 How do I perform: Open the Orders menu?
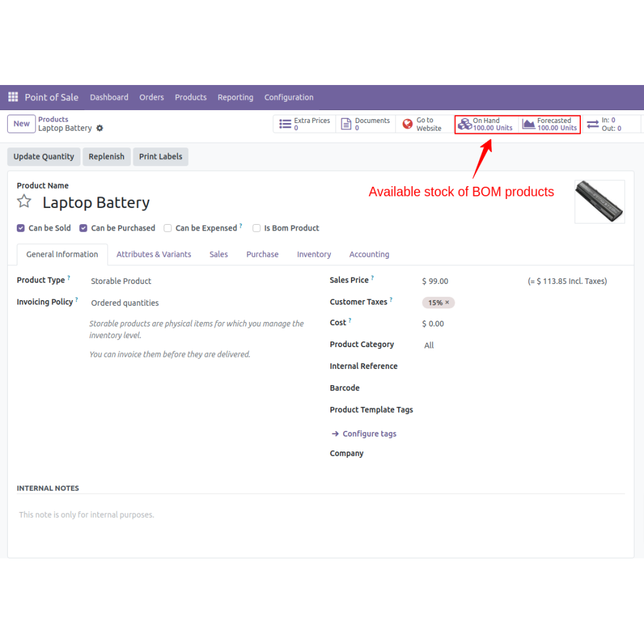[151, 97]
